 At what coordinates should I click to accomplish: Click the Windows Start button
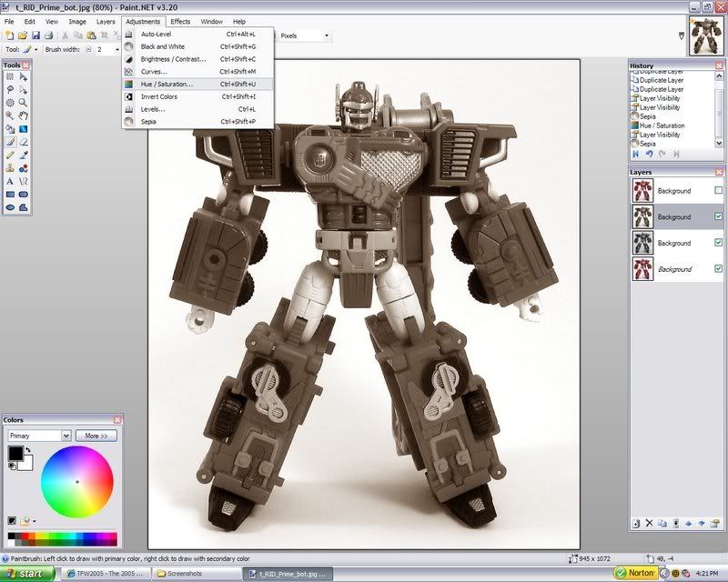click(27, 574)
